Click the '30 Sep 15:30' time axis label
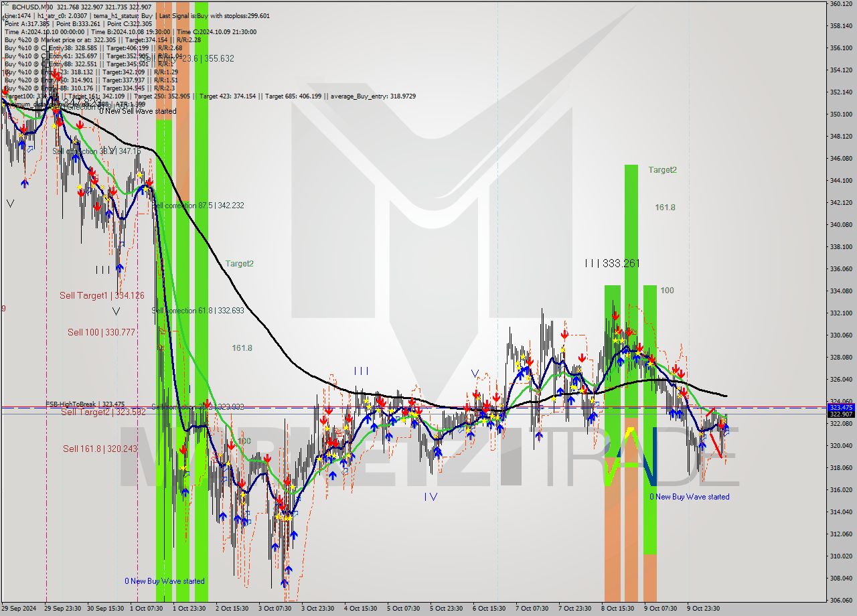Image resolution: width=857 pixels, height=616 pixels. point(105,609)
